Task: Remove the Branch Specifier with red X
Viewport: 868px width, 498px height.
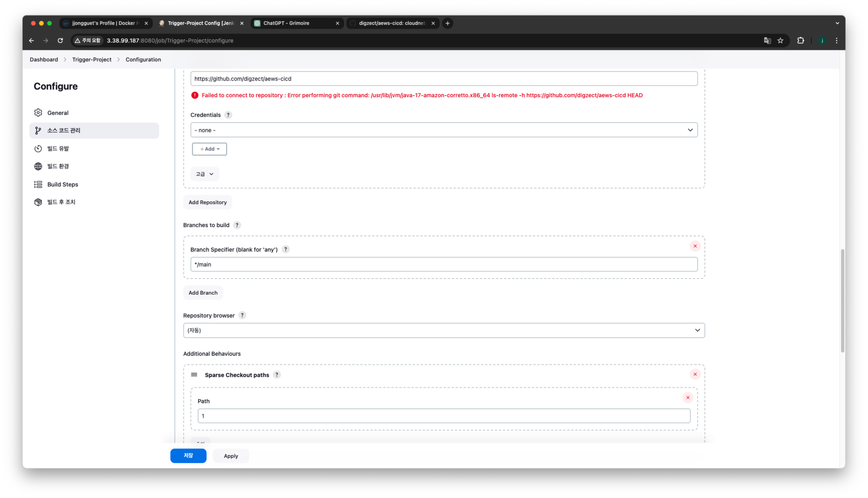Action: coord(695,246)
